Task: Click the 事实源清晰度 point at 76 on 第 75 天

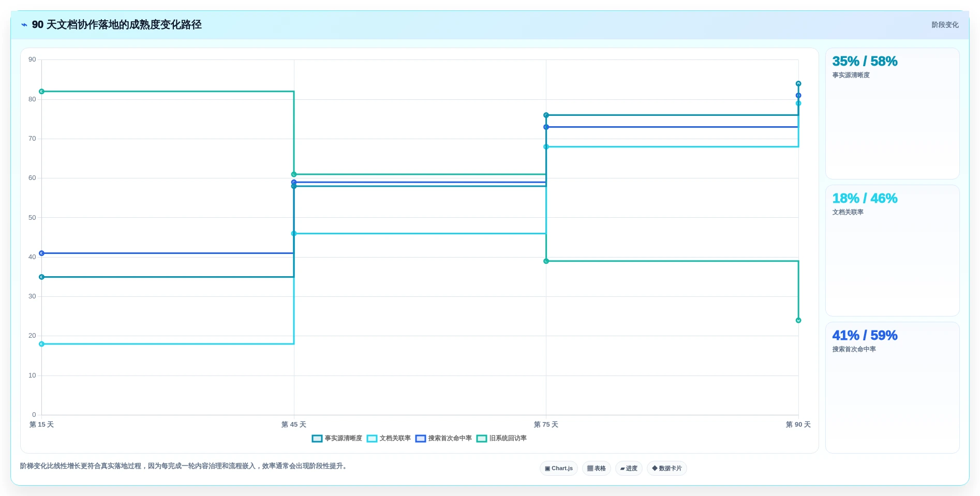Action: pos(546,115)
